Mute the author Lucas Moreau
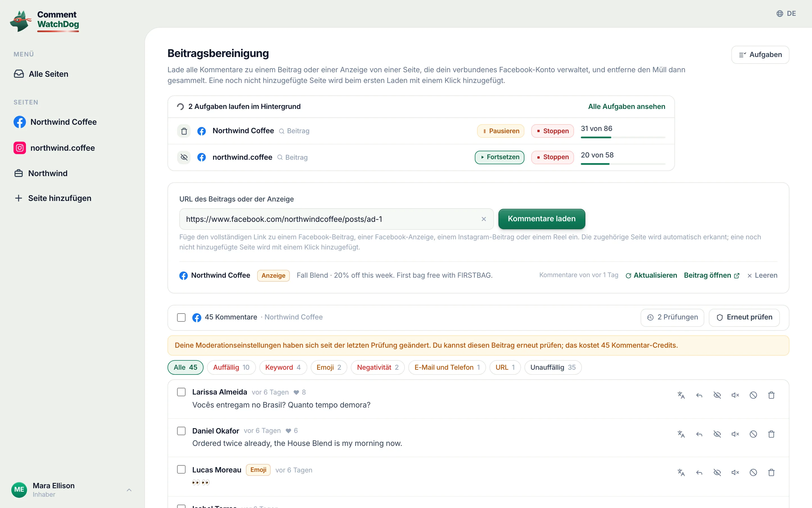 [735, 472]
